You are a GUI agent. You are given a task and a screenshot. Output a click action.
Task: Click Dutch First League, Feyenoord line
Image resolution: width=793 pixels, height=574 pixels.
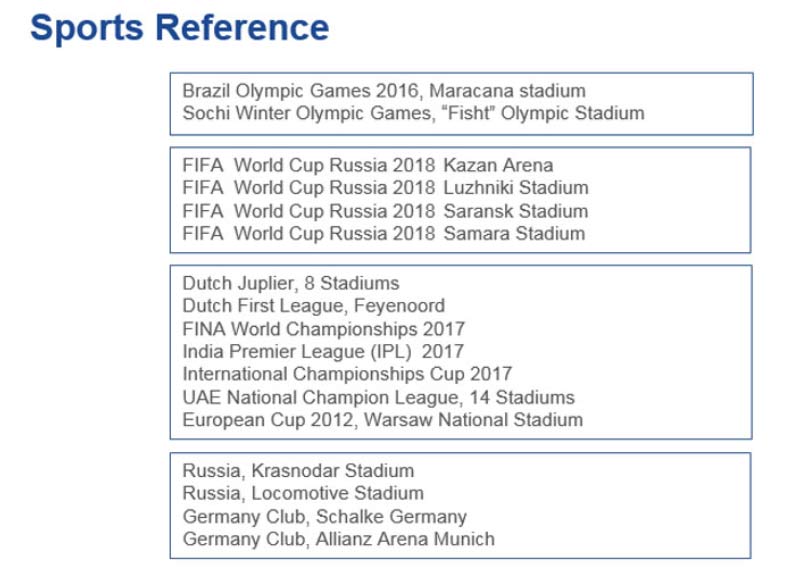coord(313,306)
